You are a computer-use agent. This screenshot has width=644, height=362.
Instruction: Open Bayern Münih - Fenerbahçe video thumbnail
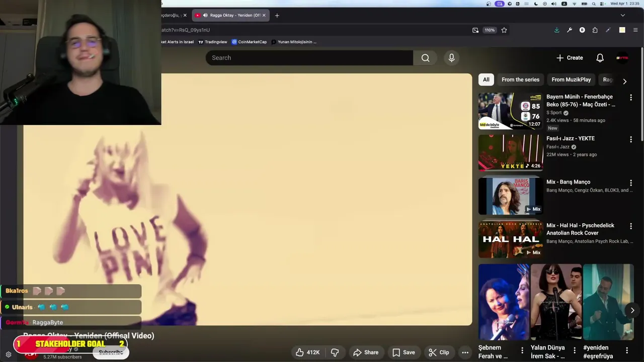(510, 111)
